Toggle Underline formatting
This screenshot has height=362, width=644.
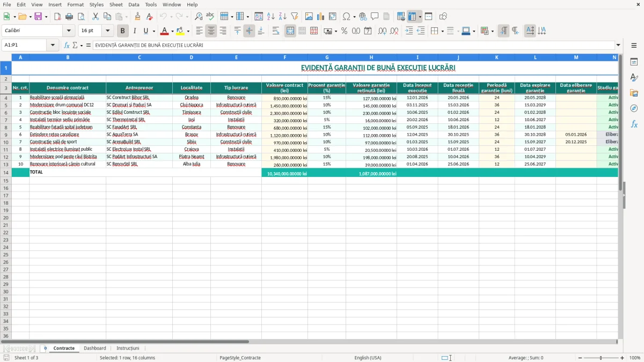tap(146, 31)
